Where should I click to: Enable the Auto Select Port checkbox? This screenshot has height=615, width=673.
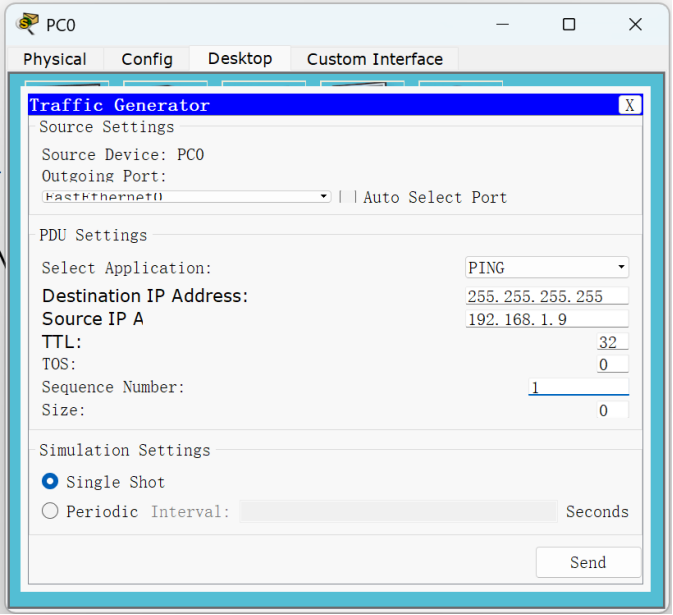click(347, 197)
